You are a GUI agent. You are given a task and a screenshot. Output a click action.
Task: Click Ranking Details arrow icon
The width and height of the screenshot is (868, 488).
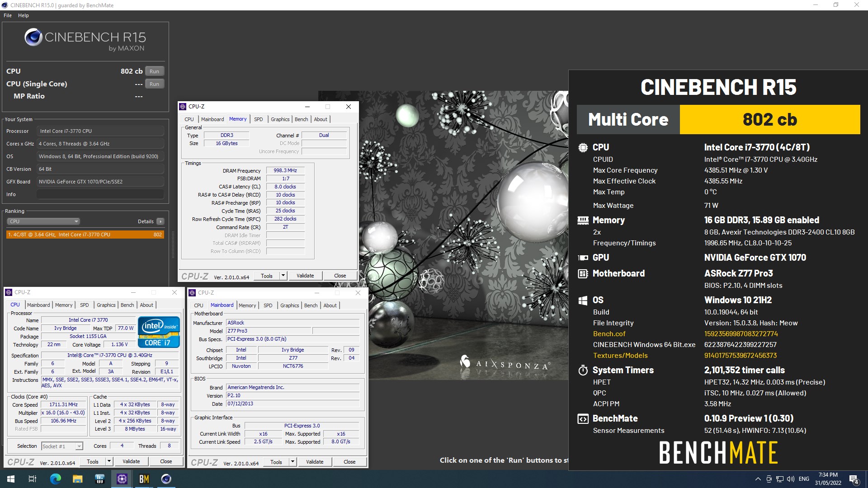pos(160,221)
